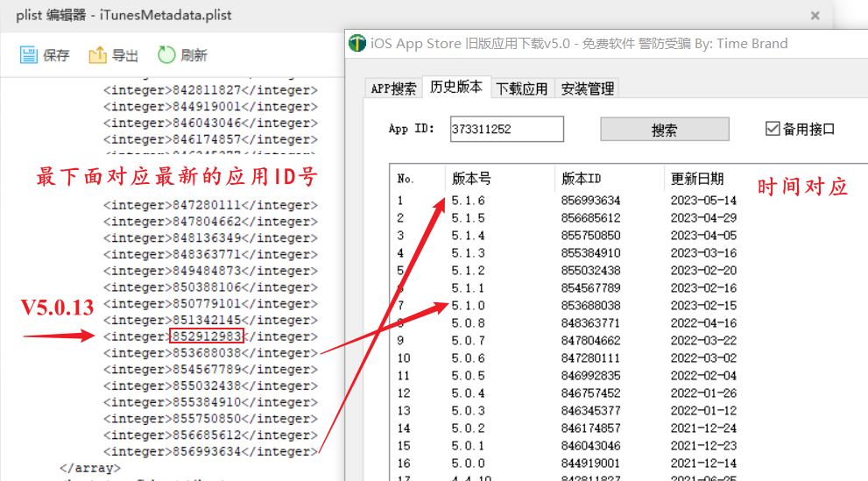Click plist line integer 846174857
Image resolution: width=868 pixels, height=481 pixels.
click(x=210, y=139)
